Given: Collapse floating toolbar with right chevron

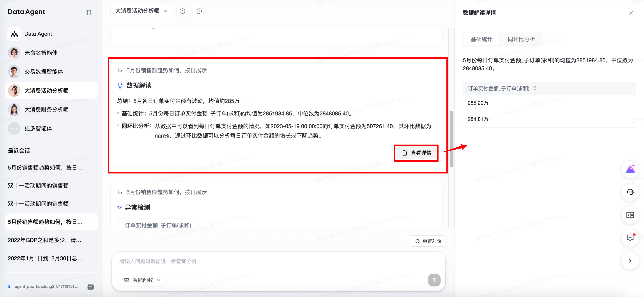Looking at the screenshot, I should click(630, 261).
